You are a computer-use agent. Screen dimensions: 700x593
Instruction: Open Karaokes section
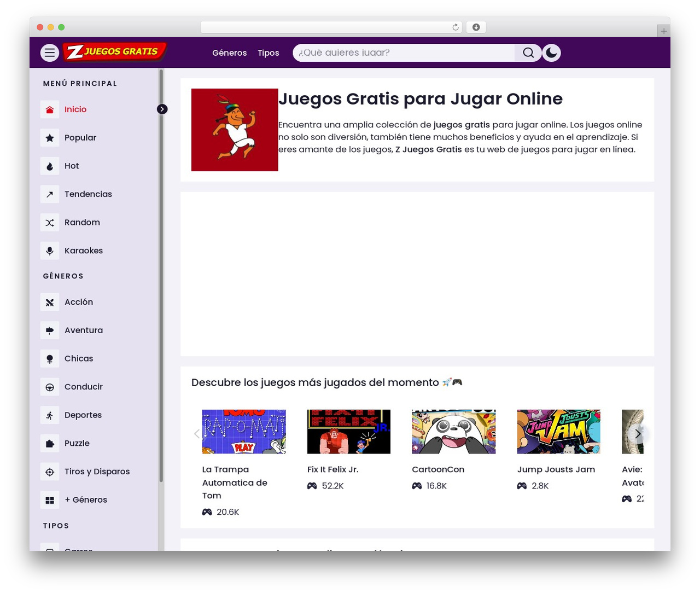[x=84, y=251]
